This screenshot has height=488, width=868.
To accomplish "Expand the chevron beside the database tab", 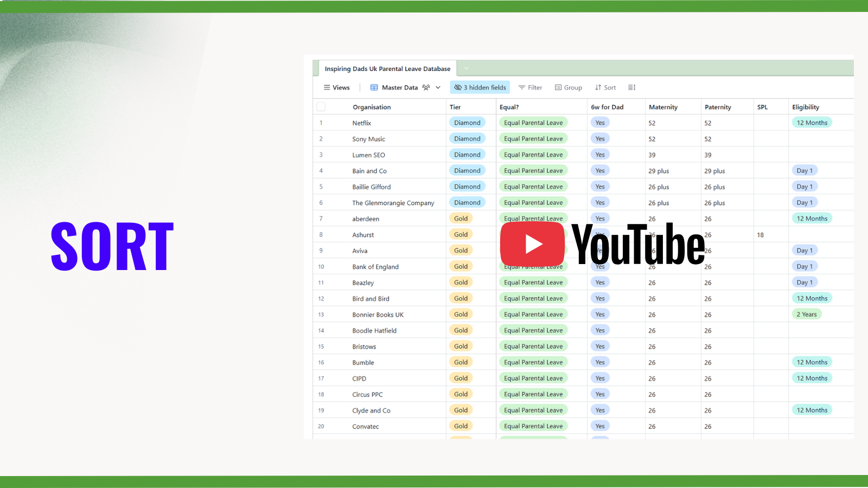I will [x=466, y=68].
